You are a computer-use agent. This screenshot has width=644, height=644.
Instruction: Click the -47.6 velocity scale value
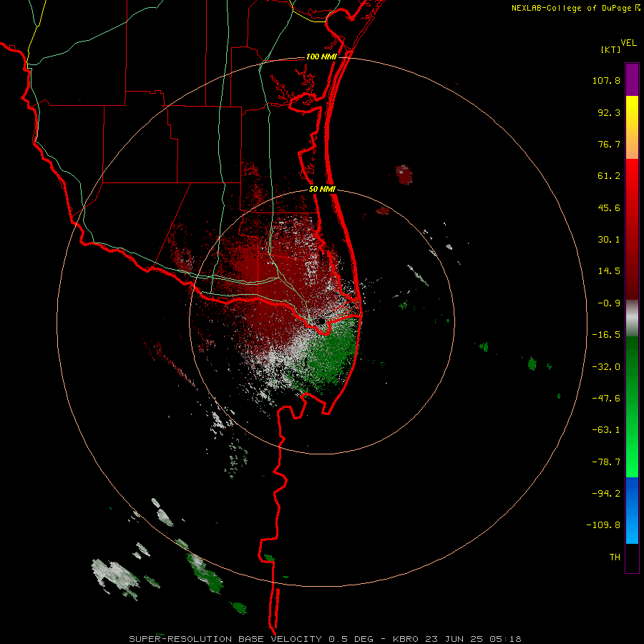tap(606, 399)
